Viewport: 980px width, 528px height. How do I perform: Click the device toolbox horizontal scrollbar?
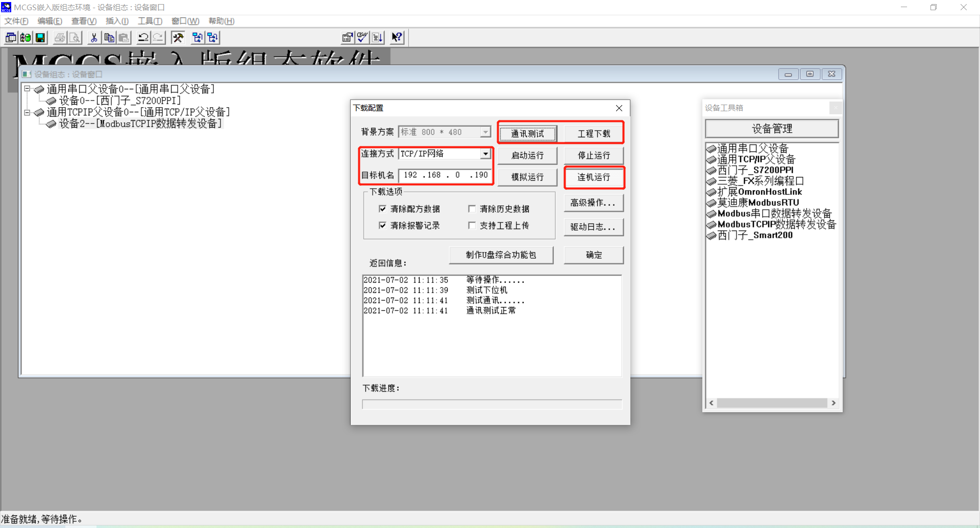pyautogui.click(x=772, y=403)
